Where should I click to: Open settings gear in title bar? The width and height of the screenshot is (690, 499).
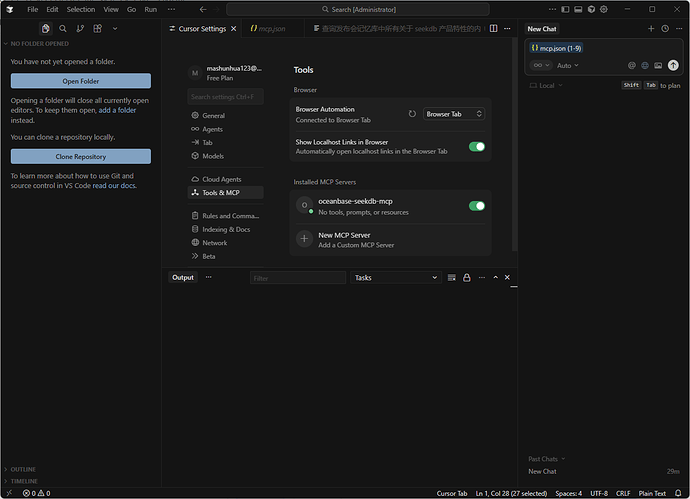[x=606, y=9]
